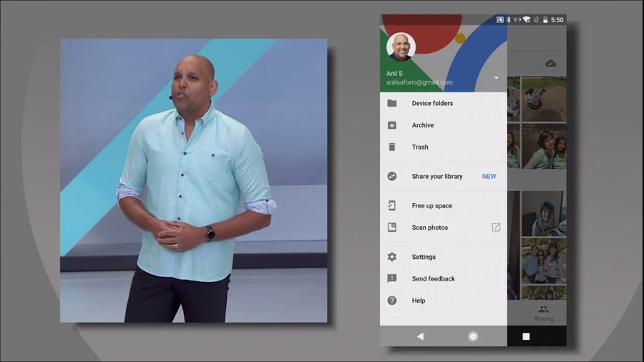Select Share your library entry
The image size is (644, 362).
[x=443, y=176]
